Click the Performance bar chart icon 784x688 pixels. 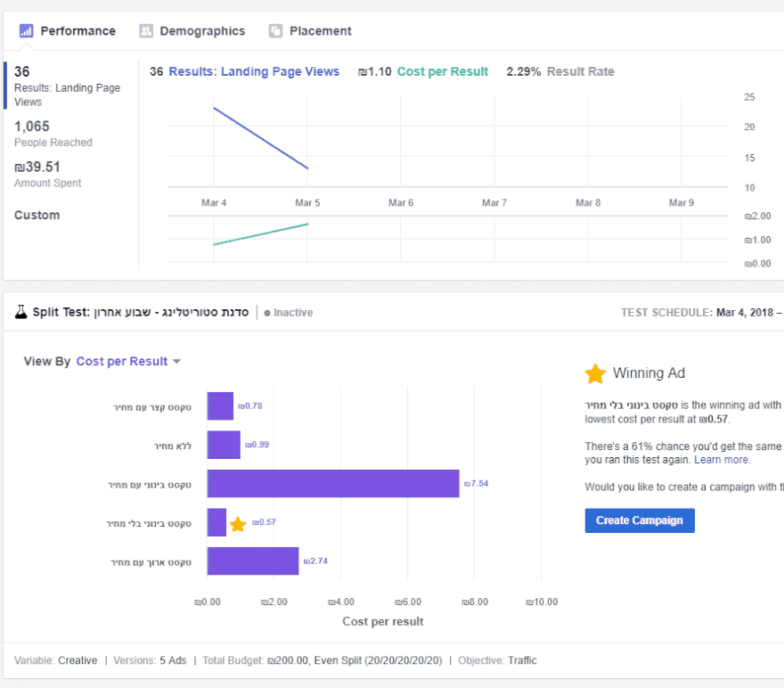click(x=27, y=31)
